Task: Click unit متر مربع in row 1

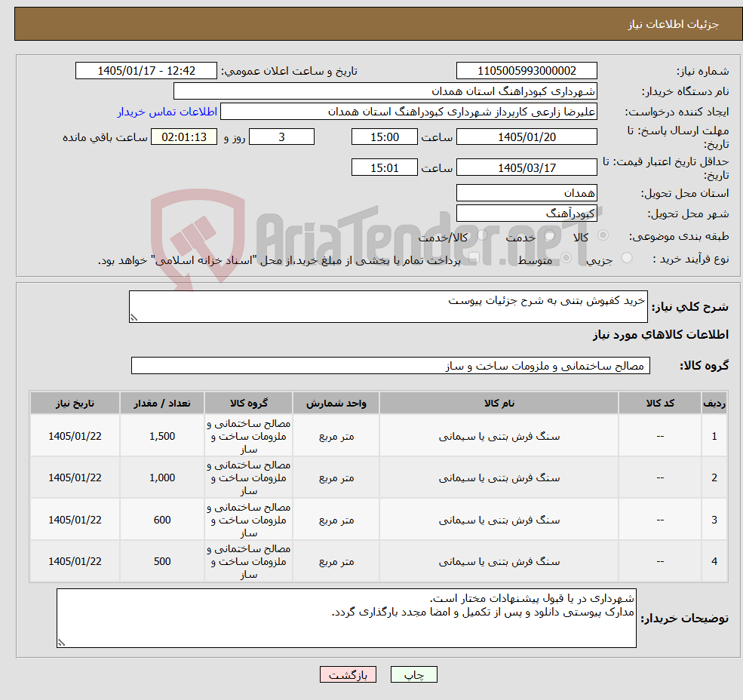Action: pos(336,436)
